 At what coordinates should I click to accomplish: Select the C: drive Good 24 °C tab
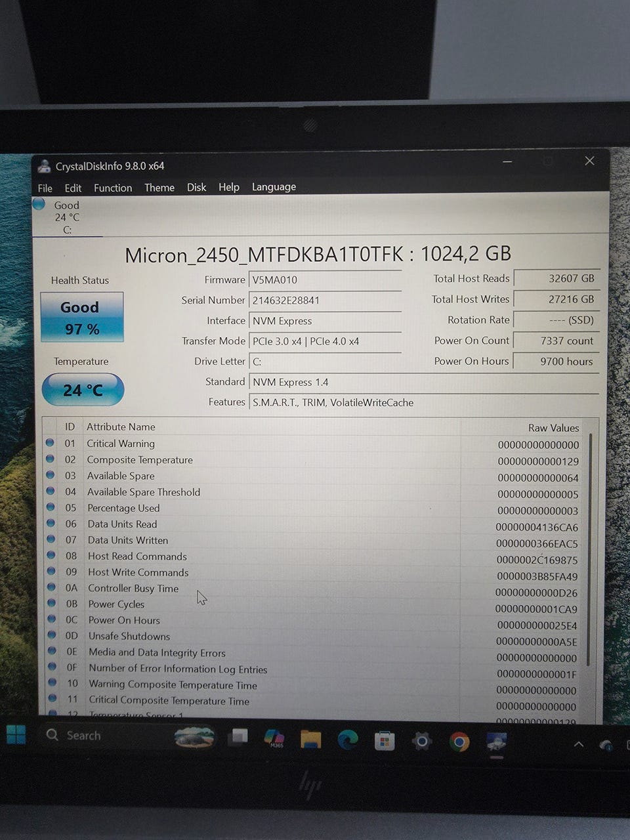coord(67,217)
